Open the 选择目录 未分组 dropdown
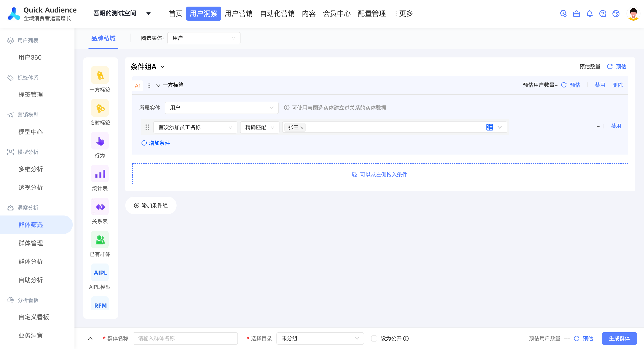Image resolution: width=644 pixels, height=349 pixels. (320, 338)
